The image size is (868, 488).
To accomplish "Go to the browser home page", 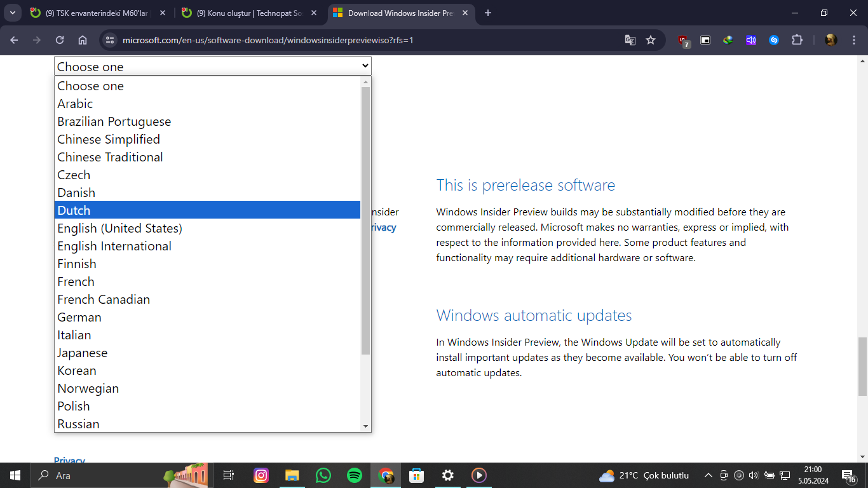I will click(x=83, y=40).
